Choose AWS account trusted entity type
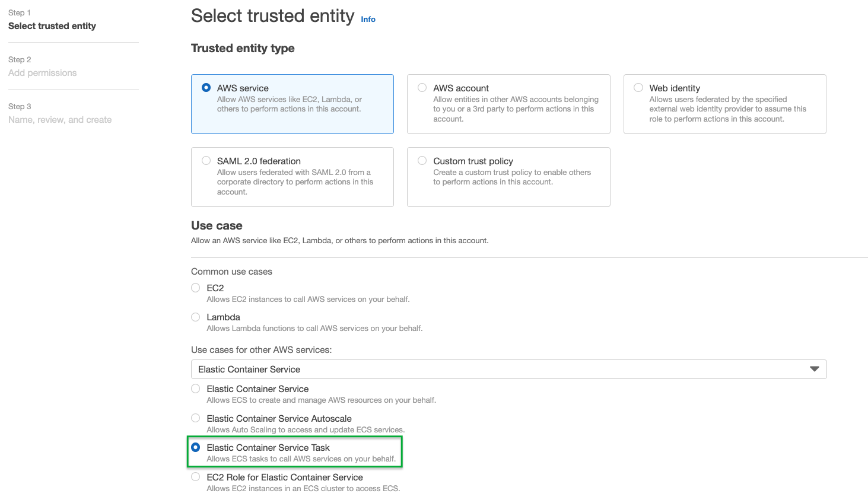This screenshot has height=503, width=868. click(422, 88)
